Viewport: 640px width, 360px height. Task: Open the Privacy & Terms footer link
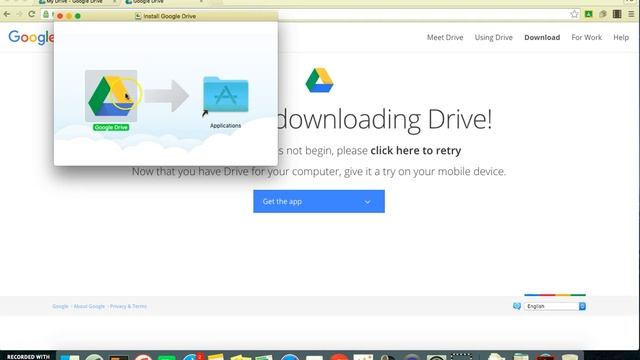[128, 306]
